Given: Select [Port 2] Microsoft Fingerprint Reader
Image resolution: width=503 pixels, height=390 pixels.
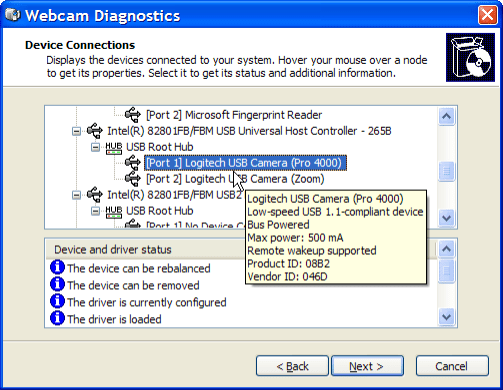Looking at the screenshot, I should coord(234,115).
